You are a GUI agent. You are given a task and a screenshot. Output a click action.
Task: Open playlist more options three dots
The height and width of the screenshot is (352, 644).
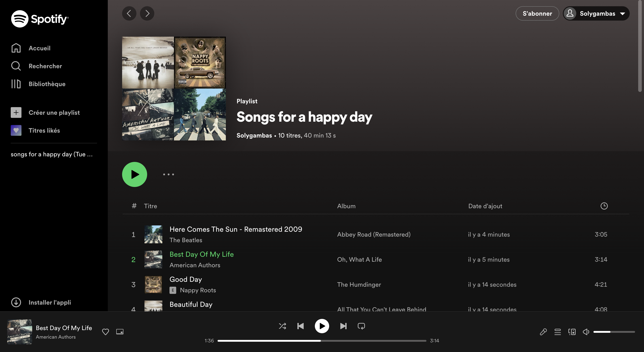[169, 174]
